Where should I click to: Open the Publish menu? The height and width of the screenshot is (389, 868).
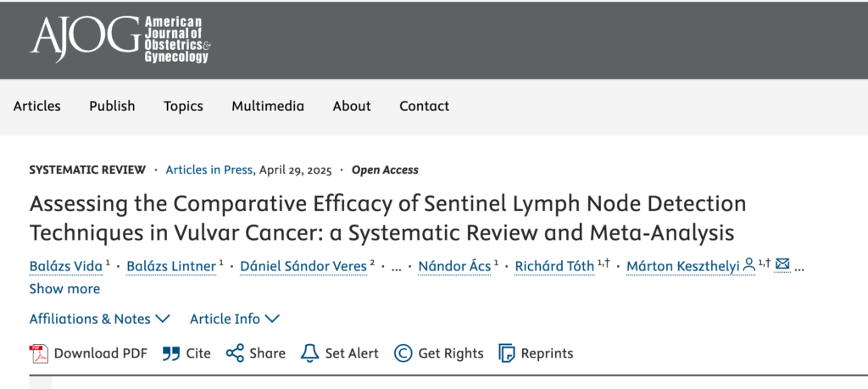(112, 106)
